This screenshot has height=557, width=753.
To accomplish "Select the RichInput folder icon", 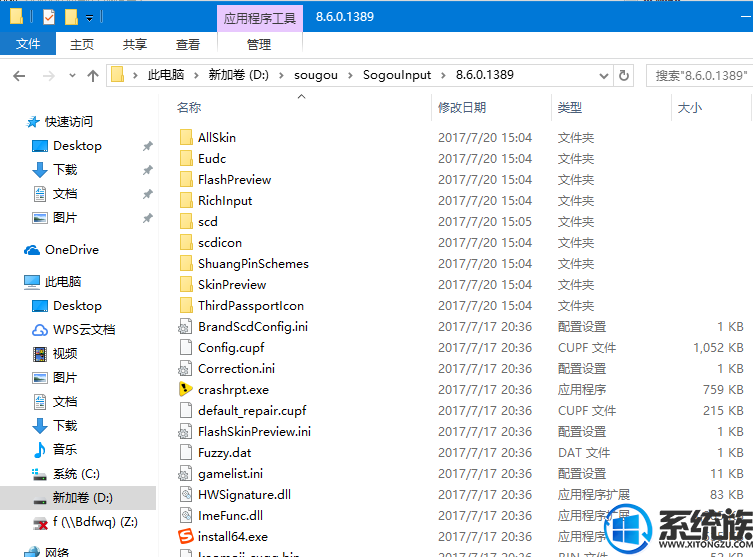I will coord(186,201).
